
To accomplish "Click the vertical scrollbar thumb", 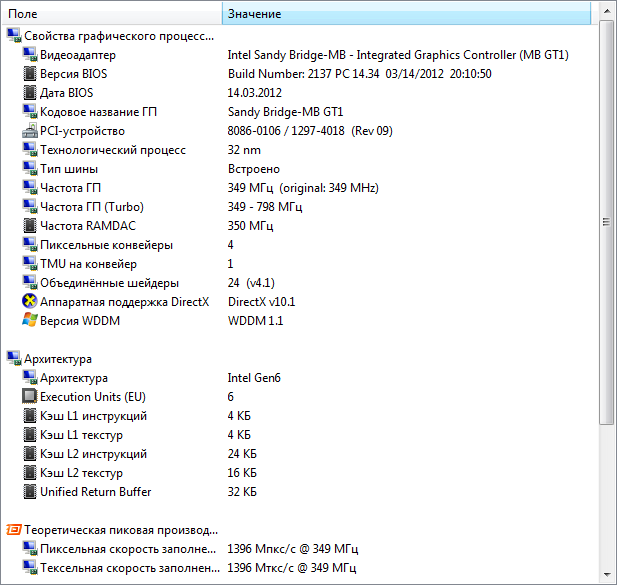I will click(606, 222).
